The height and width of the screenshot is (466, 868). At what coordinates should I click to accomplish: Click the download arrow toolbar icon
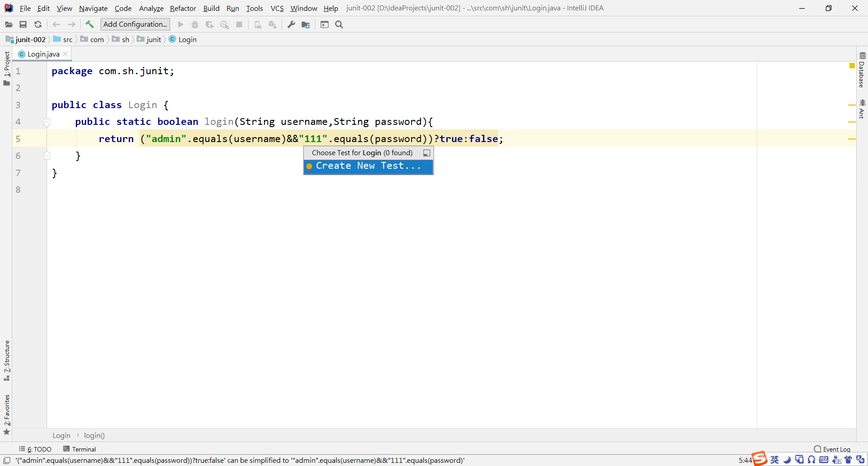(x=272, y=24)
